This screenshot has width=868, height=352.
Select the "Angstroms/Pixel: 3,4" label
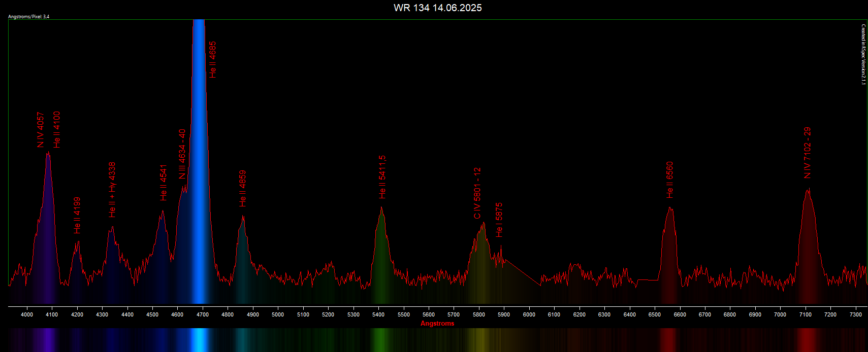click(29, 17)
